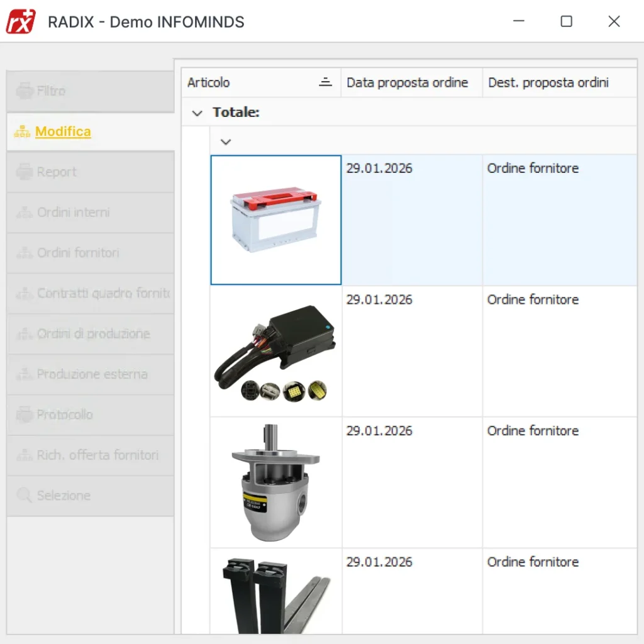Select the hydraulic pump article image
The height and width of the screenshot is (644, 644).
276,482
